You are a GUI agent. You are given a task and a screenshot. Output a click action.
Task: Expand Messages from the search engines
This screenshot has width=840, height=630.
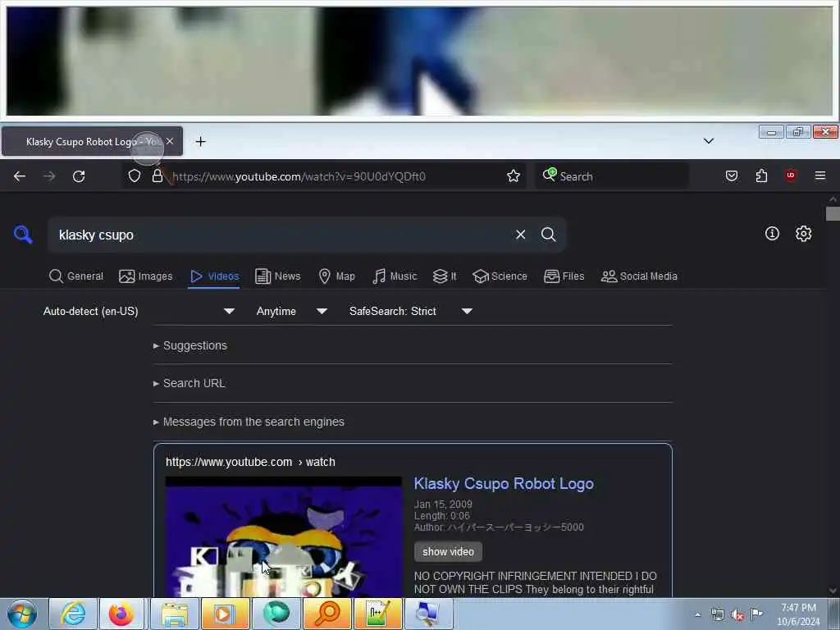[x=249, y=422]
